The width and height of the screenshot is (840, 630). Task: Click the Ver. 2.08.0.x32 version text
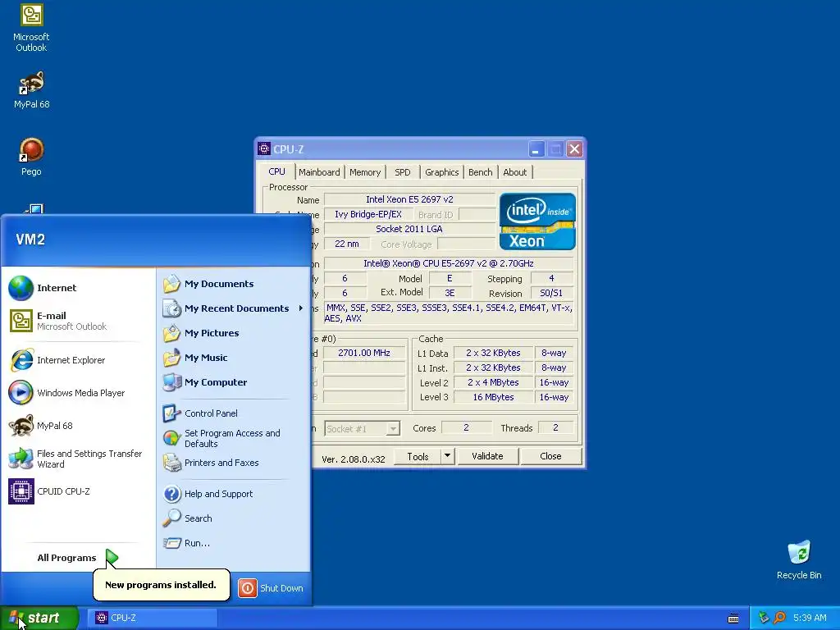coord(354,459)
